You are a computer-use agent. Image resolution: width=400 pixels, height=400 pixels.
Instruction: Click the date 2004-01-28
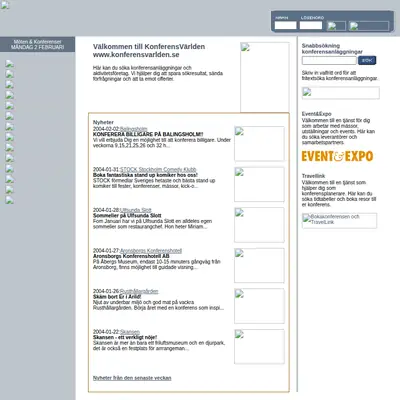point(106,210)
